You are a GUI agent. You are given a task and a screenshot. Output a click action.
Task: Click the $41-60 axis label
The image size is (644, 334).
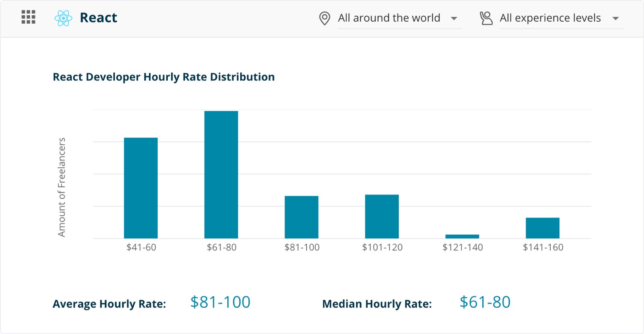[141, 247]
